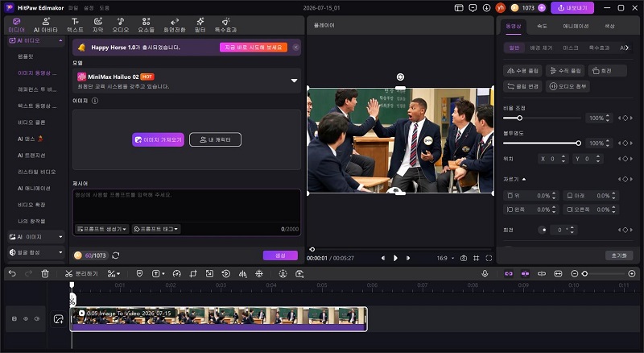Viewport: 644px width, 353px height.
Task: Click the 불투명도 opacity slider
Action: coord(542,143)
